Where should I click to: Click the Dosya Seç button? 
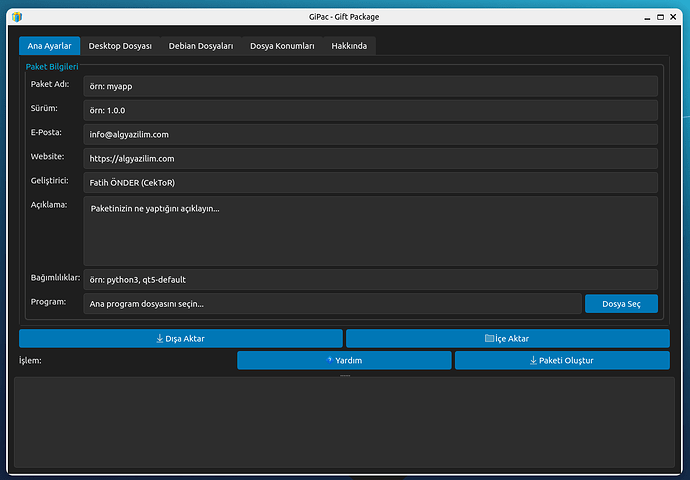click(x=621, y=304)
